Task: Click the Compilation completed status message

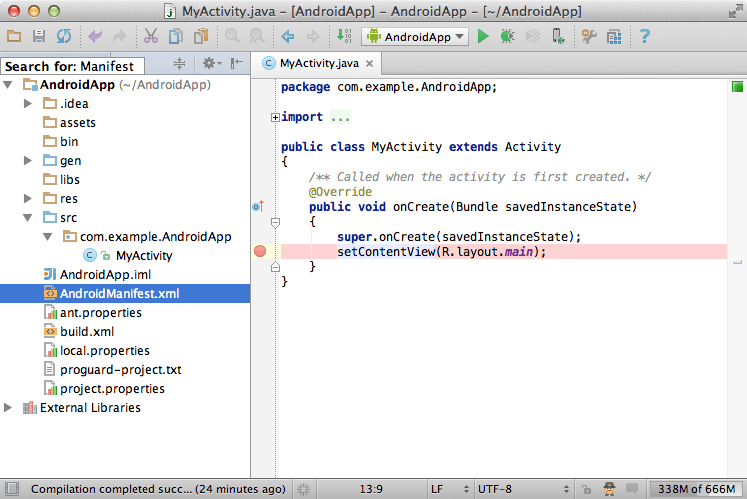Action: (158, 489)
